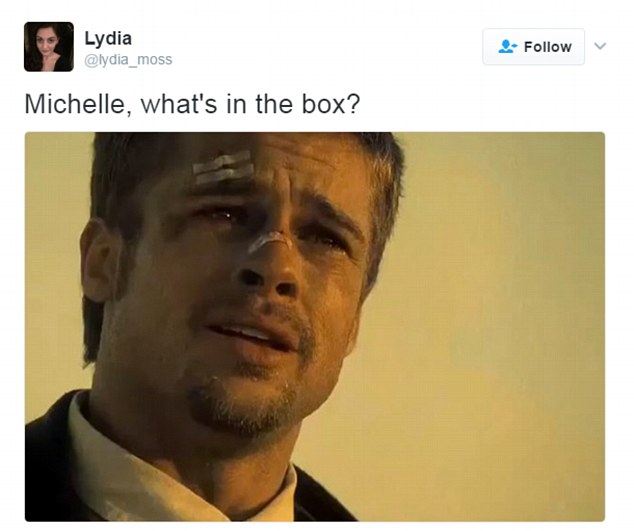Click the nose bandage in the photo

pyautogui.click(x=269, y=241)
